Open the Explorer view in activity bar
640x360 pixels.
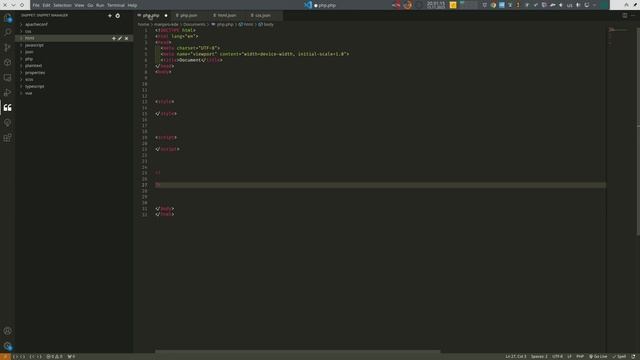[x=7, y=18]
